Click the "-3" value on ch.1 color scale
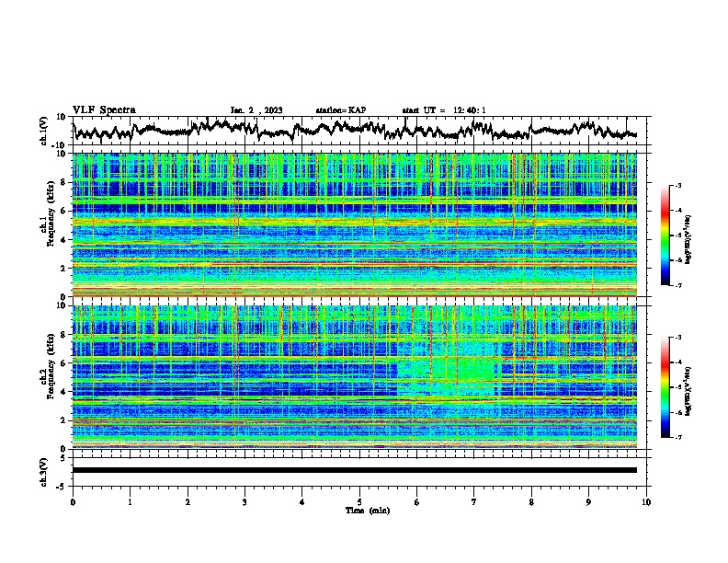This screenshot has width=728, height=563. (x=678, y=186)
